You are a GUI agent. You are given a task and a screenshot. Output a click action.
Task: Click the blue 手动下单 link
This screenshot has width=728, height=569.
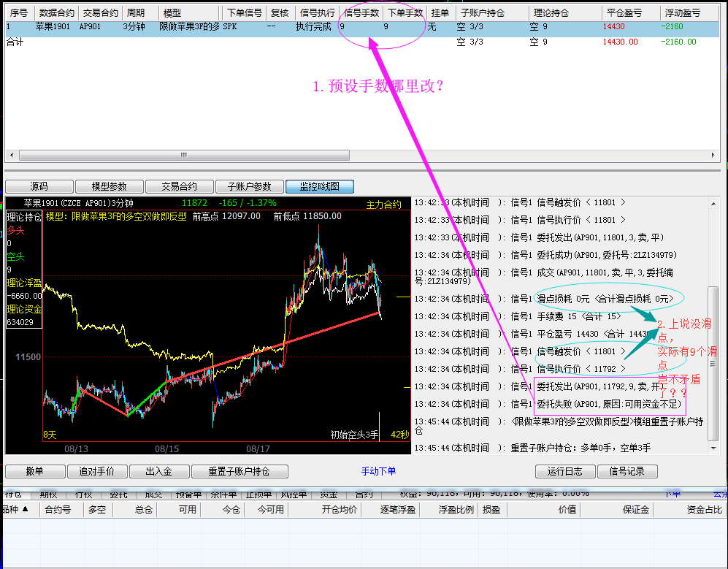pos(378,471)
